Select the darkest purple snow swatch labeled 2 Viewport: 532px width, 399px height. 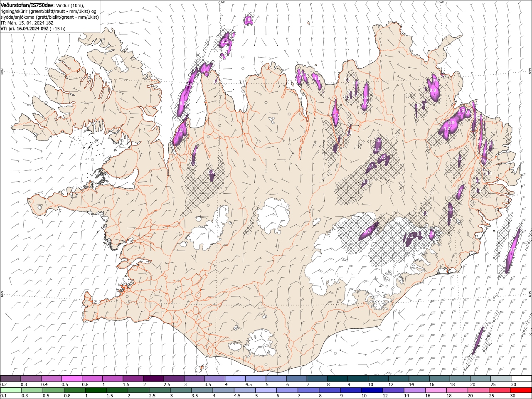tap(153, 379)
